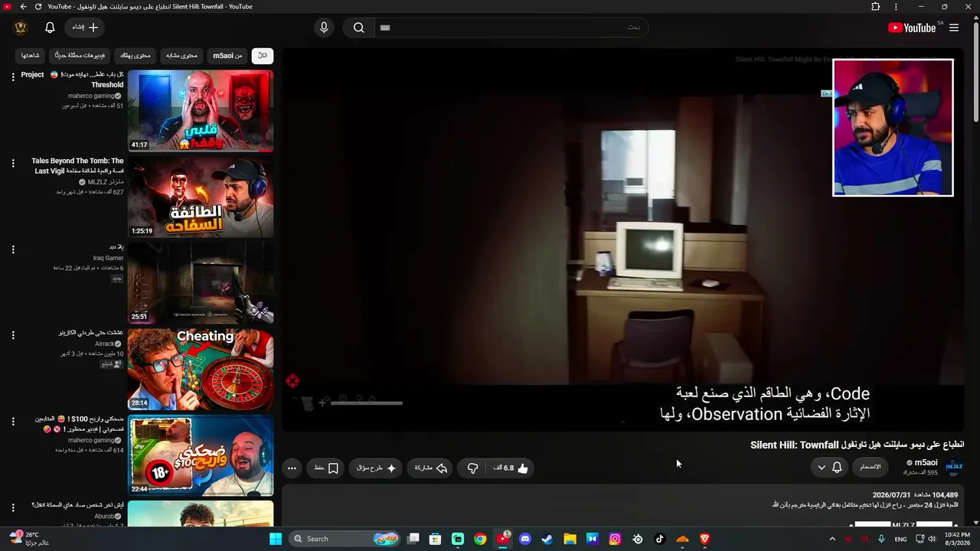980x551 pixels.
Task: Open options for Tales Beyond The Tomb video
Action: coord(13,163)
